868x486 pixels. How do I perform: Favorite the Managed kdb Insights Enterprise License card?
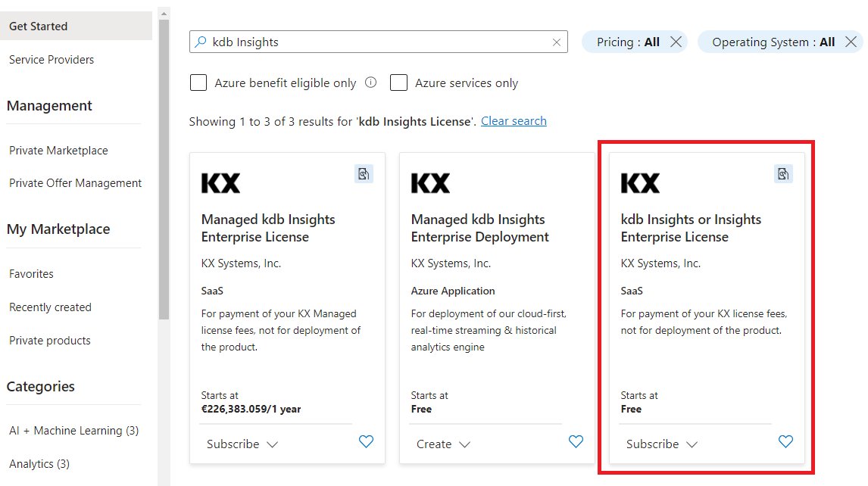click(x=366, y=442)
